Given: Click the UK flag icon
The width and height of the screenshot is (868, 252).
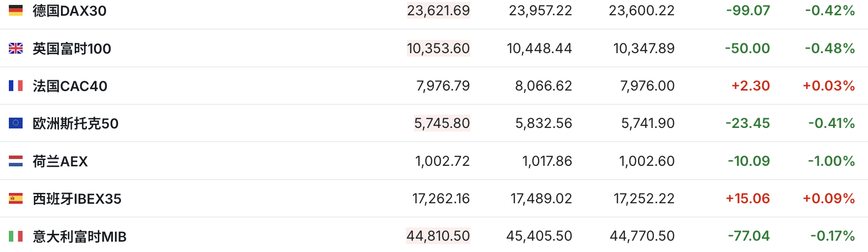Looking at the screenshot, I should (16, 48).
